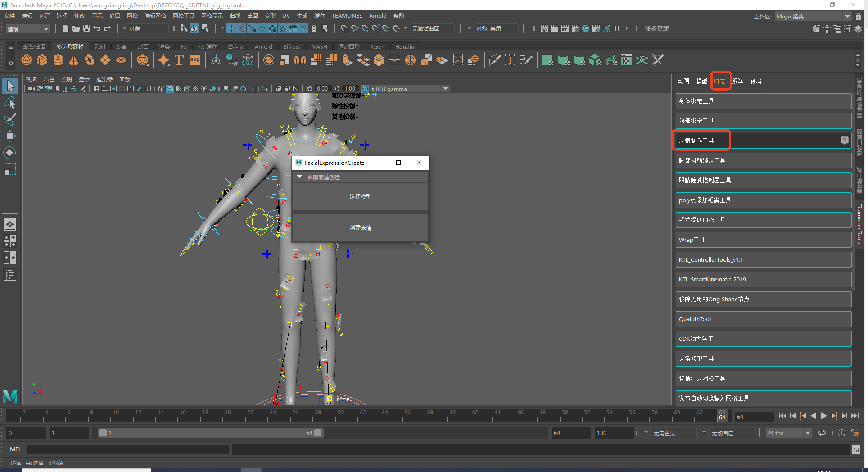Open the Script Editor icon
This screenshot has width=868, height=472.
[856, 449]
